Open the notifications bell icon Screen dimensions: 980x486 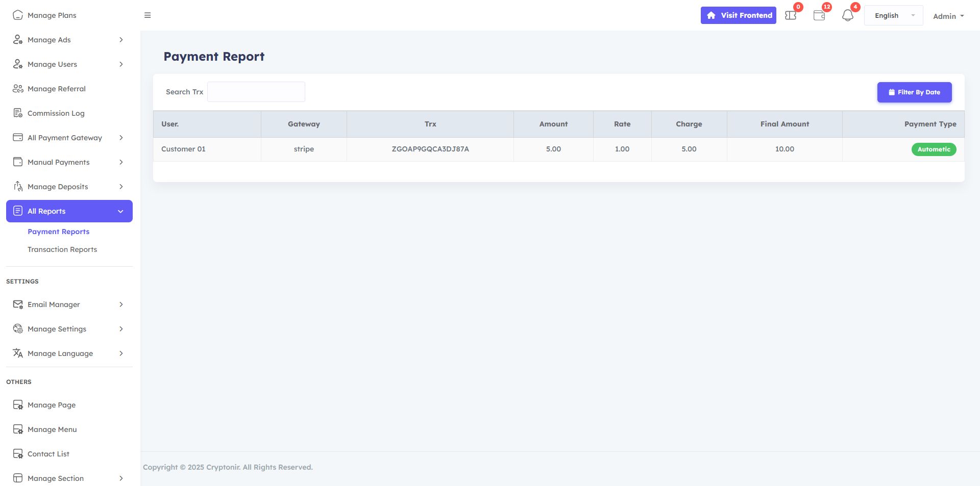click(x=847, y=15)
